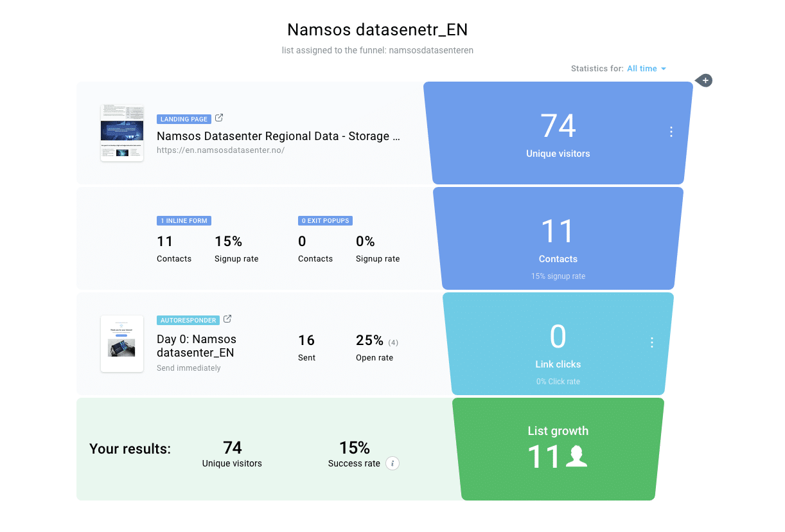Image resolution: width=785 pixels, height=532 pixels.
Task: Open the All time statistics dropdown
Action: (646, 69)
